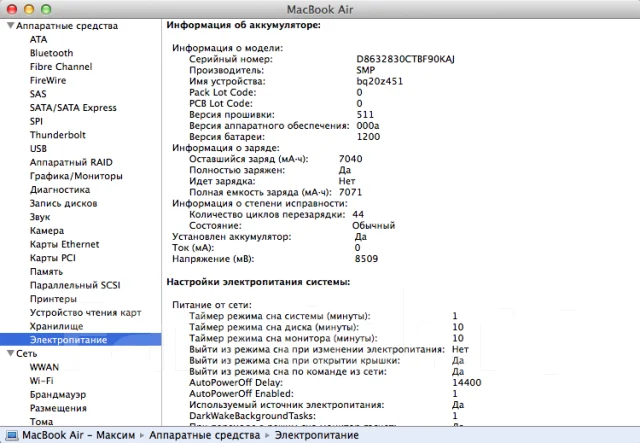Select ATA in the hardware list
Image resolution: width=640 pixels, height=443 pixels.
[38, 40]
